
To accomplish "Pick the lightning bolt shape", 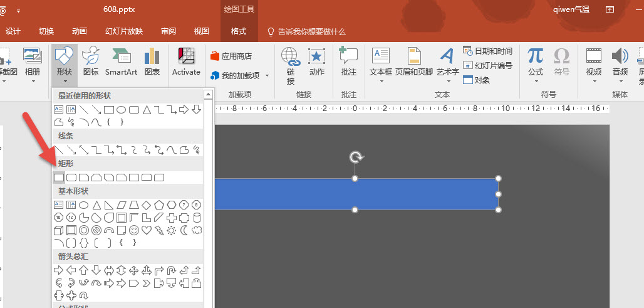I will [x=159, y=230].
